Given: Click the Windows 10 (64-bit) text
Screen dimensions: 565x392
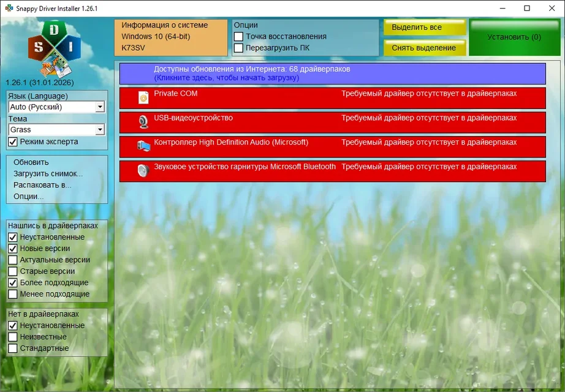Looking at the screenshot, I should click(x=156, y=36).
